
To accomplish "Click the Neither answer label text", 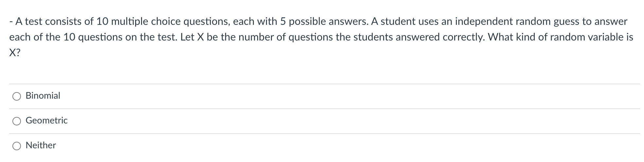I will coord(41,145).
